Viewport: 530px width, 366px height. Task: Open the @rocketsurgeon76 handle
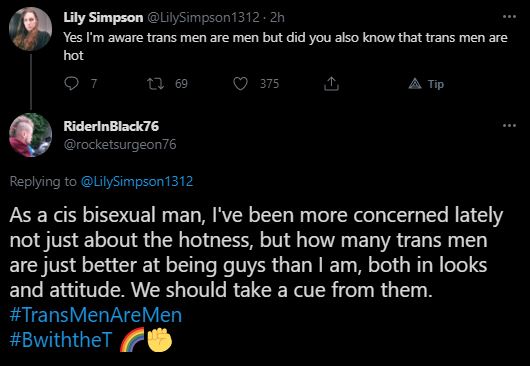[x=120, y=145]
